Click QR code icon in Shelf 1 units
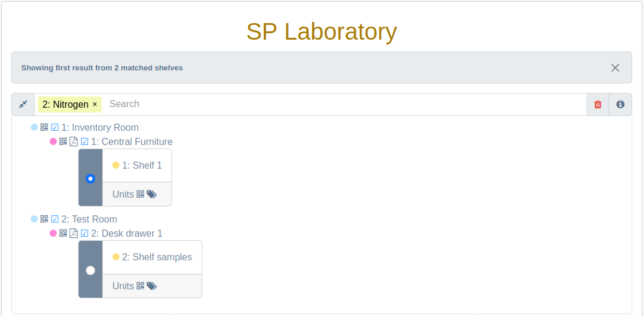The image size is (644, 316). coord(141,194)
